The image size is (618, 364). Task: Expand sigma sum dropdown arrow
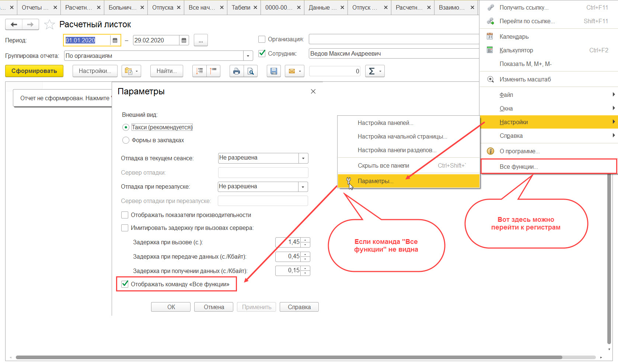(x=380, y=71)
